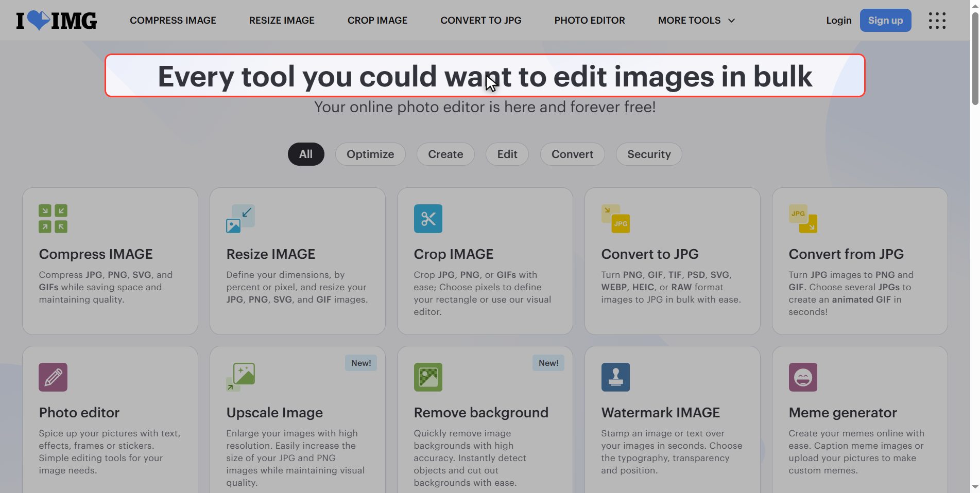The height and width of the screenshot is (493, 980).
Task: Open CONVERT TO JPG in top navigation
Action: click(x=481, y=21)
